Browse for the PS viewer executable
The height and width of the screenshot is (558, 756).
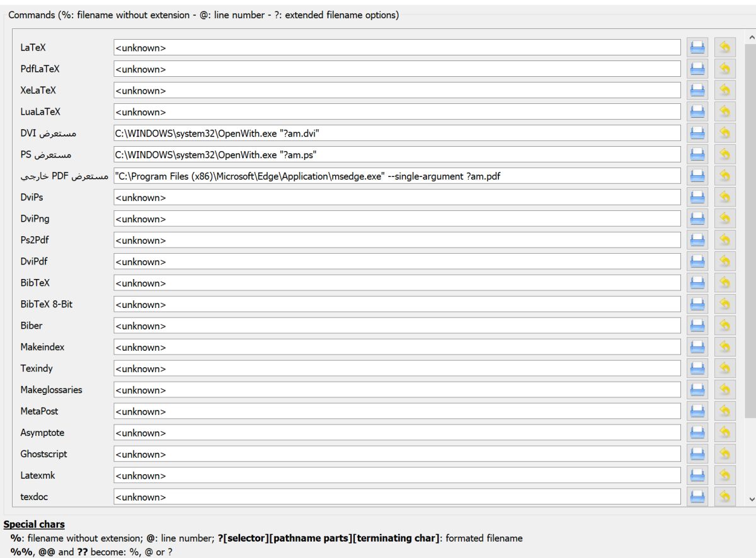point(697,154)
